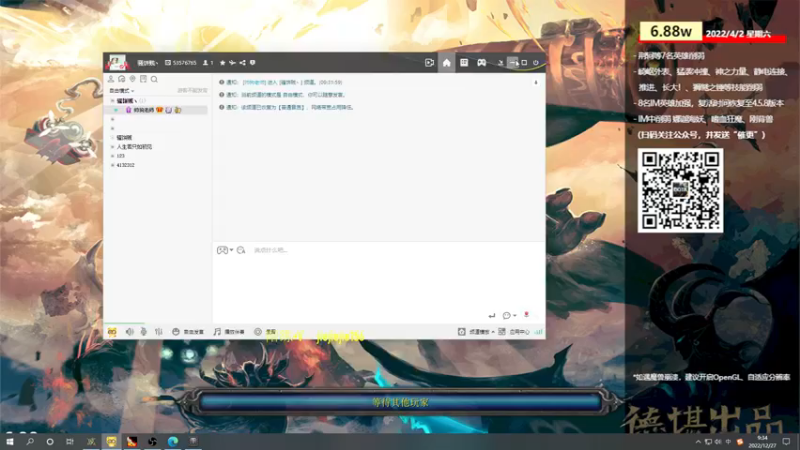Click the recording button in bottom bar
800x450 pixels.
click(265, 332)
